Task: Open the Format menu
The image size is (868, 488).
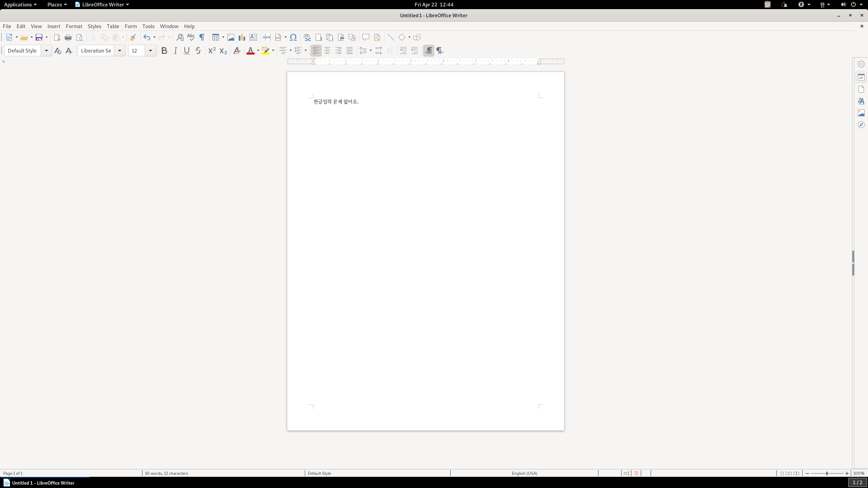Action: (x=74, y=26)
